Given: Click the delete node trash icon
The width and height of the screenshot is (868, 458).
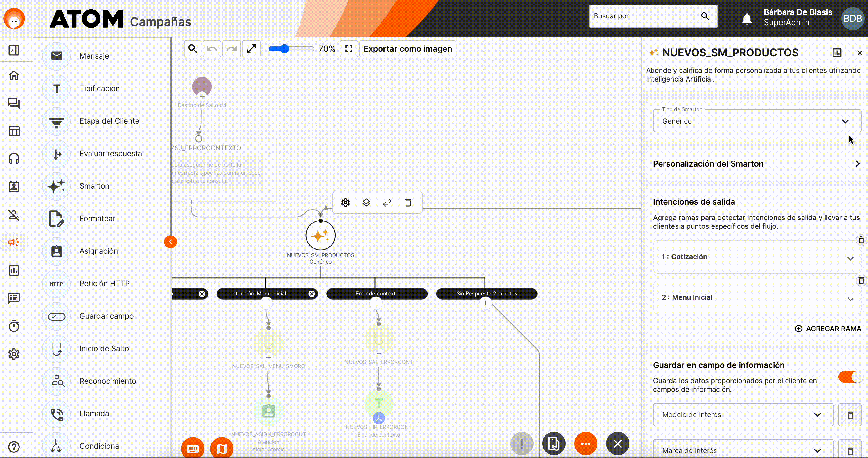Looking at the screenshot, I should click(x=408, y=202).
